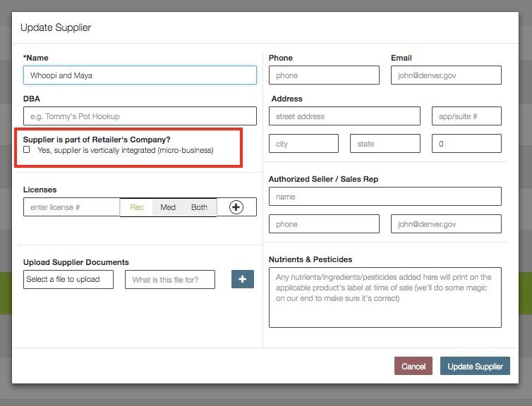Click the supplier Email field
The width and height of the screenshot is (532, 406).
click(446, 75)
